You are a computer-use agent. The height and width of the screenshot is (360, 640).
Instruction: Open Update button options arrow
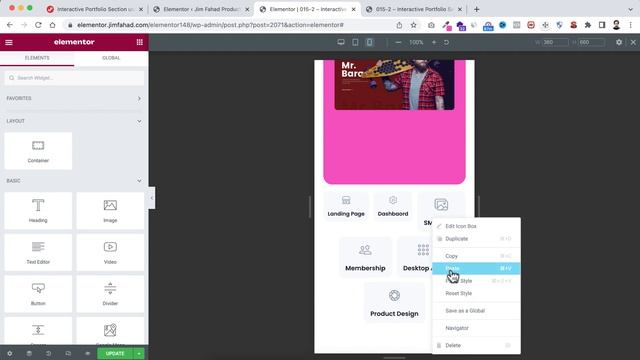[x=139, y=353]
